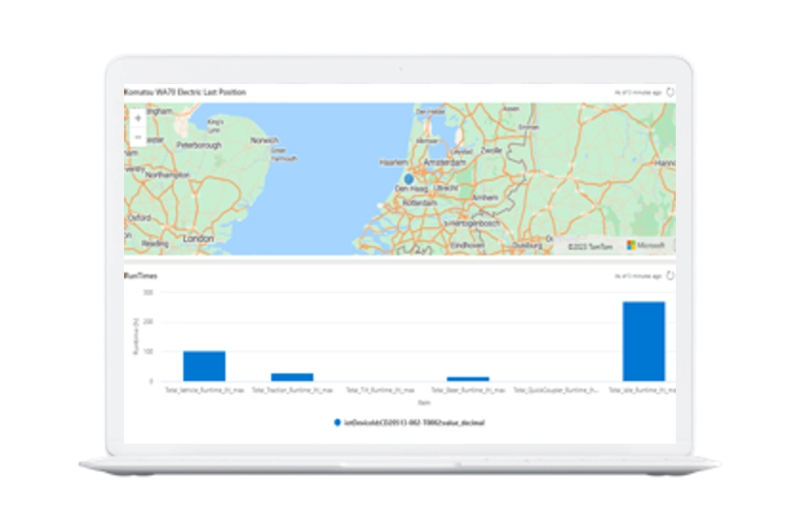Image resolution: width=800 pixels, height=532 pixels.
Task: Click the RunTimes tile title
Action: coord(141,276)
